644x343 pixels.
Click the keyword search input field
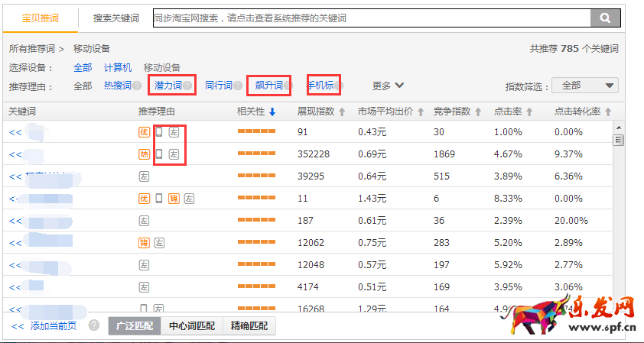tap(370, 18)
